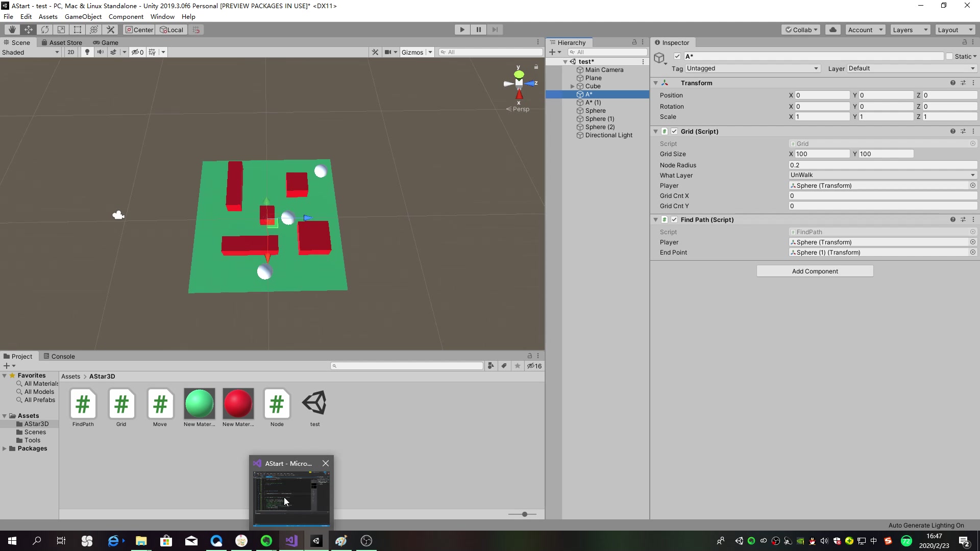Open the GameObject menu
Image resolution: width=980 pixels, height=551 pixels.
83,16
